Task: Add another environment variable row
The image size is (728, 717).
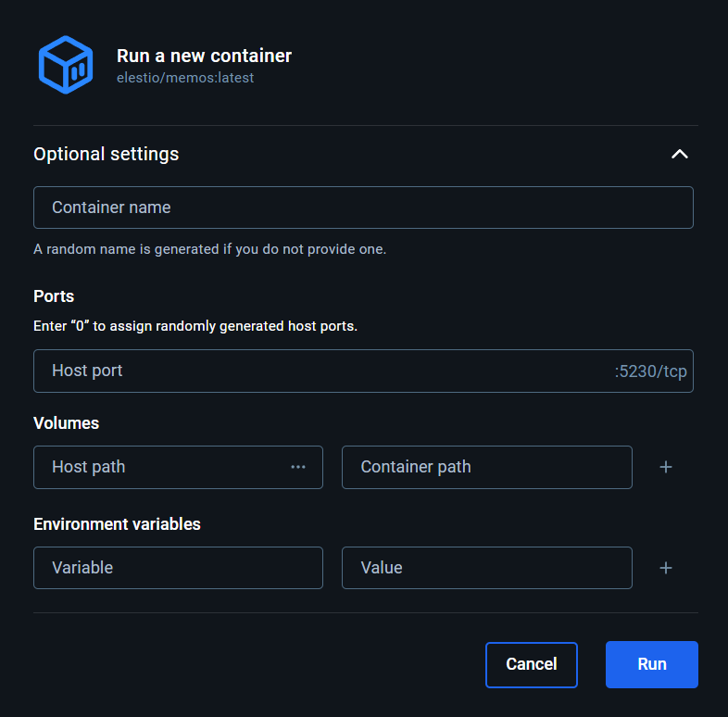Action: 665,568
